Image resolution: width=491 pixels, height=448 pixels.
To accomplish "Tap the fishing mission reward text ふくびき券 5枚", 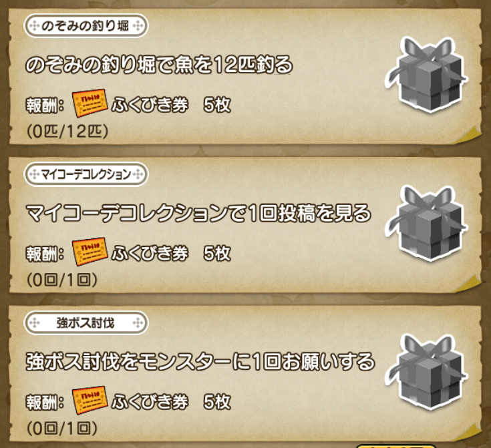I will [171, 105].
